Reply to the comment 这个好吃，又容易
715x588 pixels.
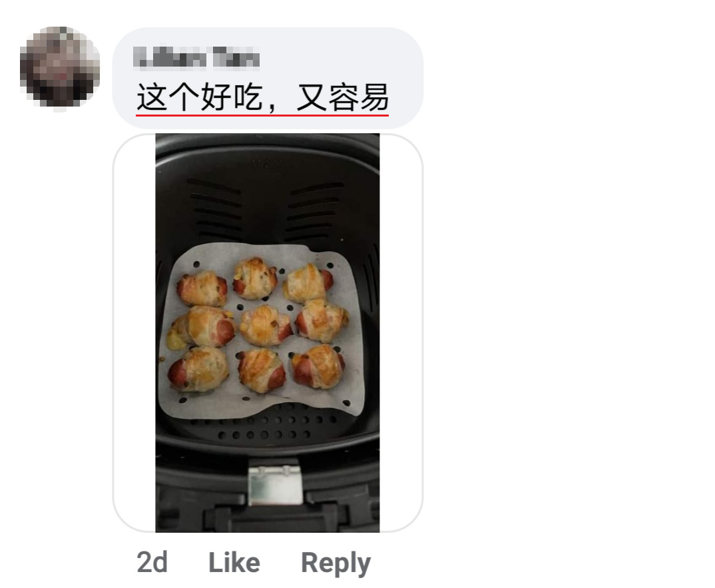[x=336, y=563]
